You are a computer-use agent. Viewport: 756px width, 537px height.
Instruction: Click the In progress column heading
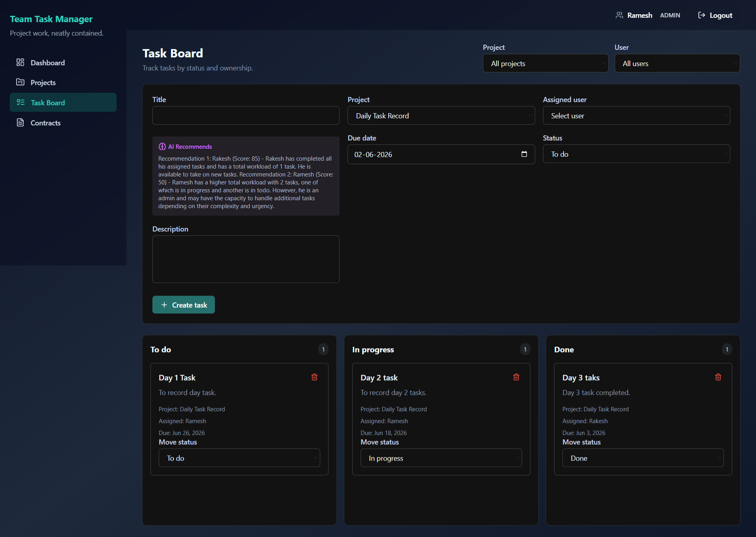[x=373, y=349]
